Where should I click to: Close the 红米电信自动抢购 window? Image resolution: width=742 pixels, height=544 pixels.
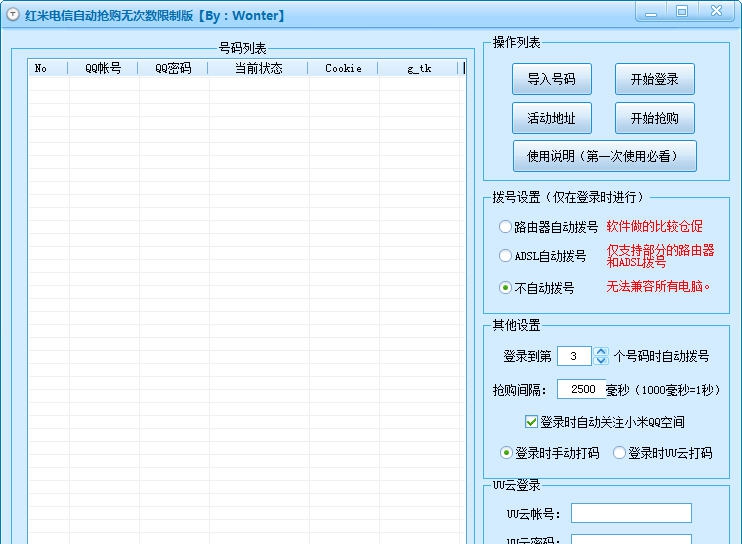click(716, 11)
